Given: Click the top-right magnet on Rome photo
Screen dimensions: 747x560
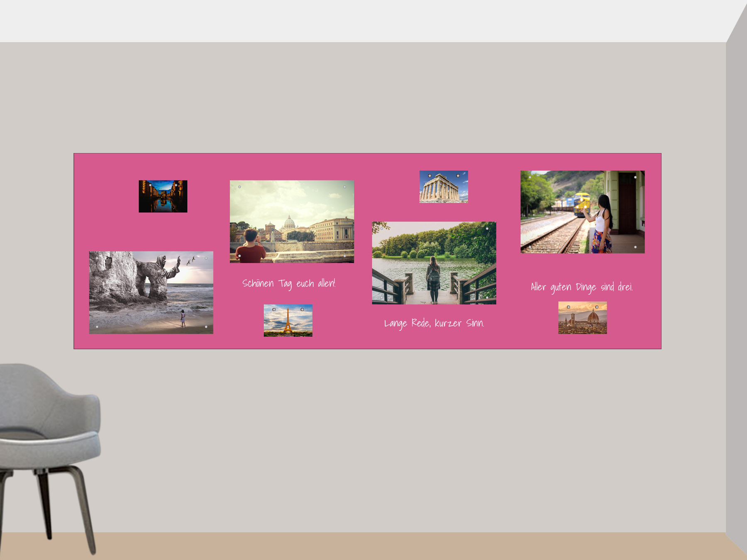Looking at the screenshot, I should [x=344, y=187].
